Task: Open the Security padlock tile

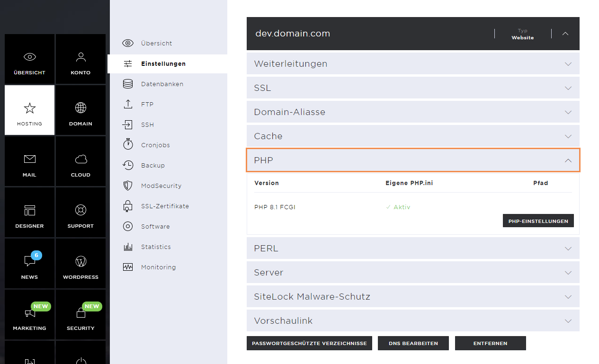Action: click(80, 314)
